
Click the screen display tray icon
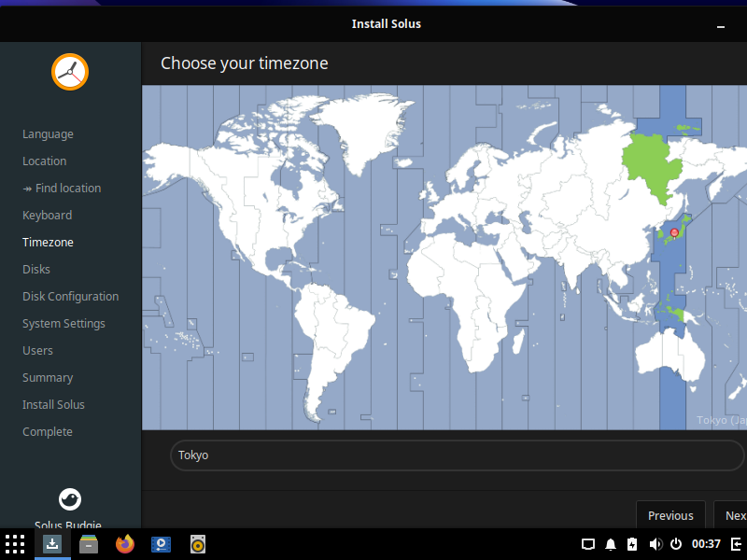pyautogui.click(x=588, y=544)
